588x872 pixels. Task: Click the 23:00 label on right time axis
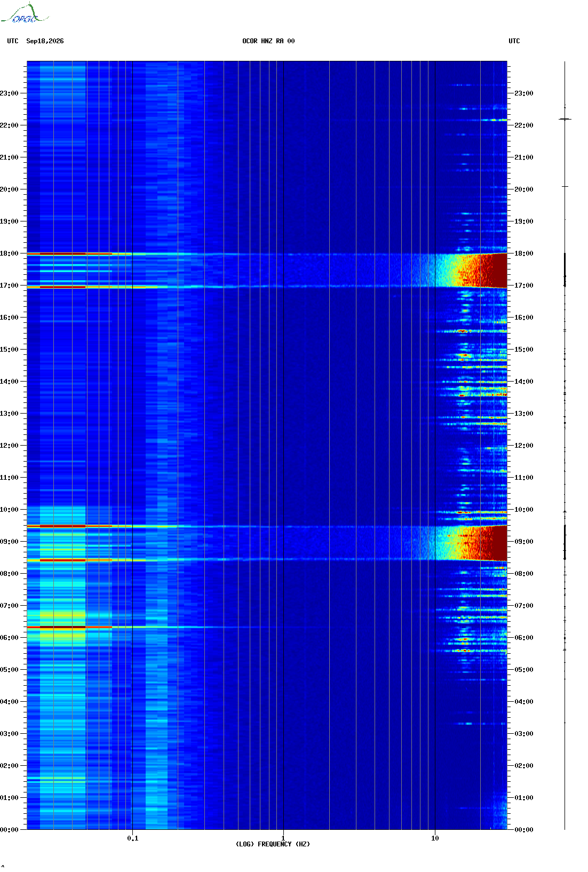[x=523, y=93]
